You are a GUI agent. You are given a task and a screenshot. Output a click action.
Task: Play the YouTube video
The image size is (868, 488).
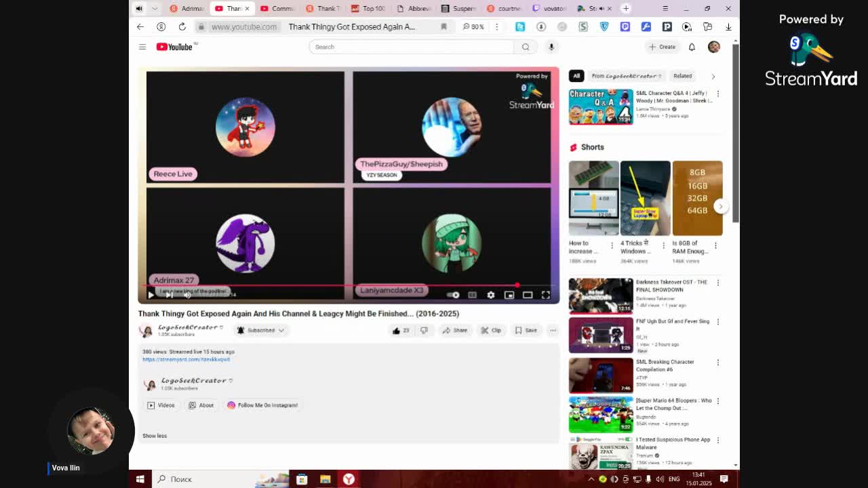tap(151, 295)
